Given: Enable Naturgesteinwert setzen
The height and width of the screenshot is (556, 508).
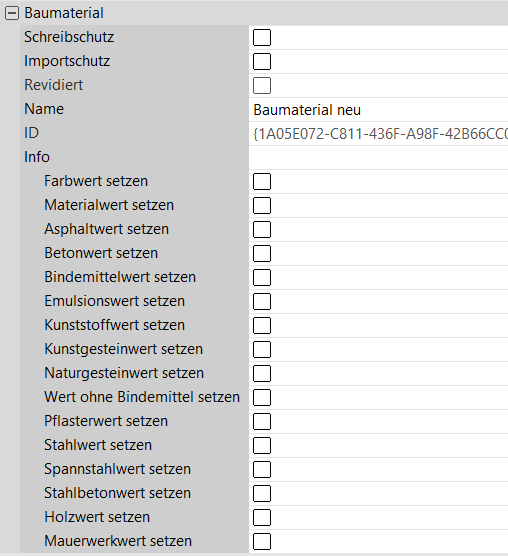Looking at the screenshot, I should [262, 373].
